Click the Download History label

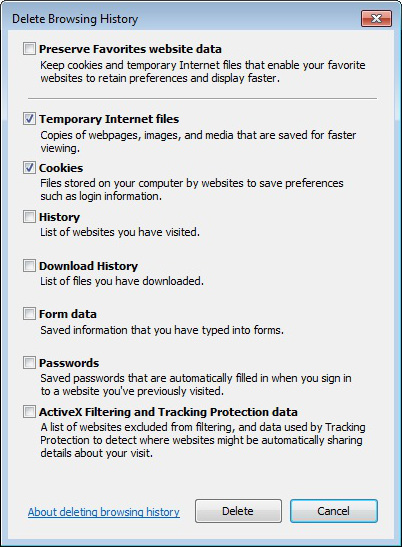pyautogui.click(x=88, y=266)
